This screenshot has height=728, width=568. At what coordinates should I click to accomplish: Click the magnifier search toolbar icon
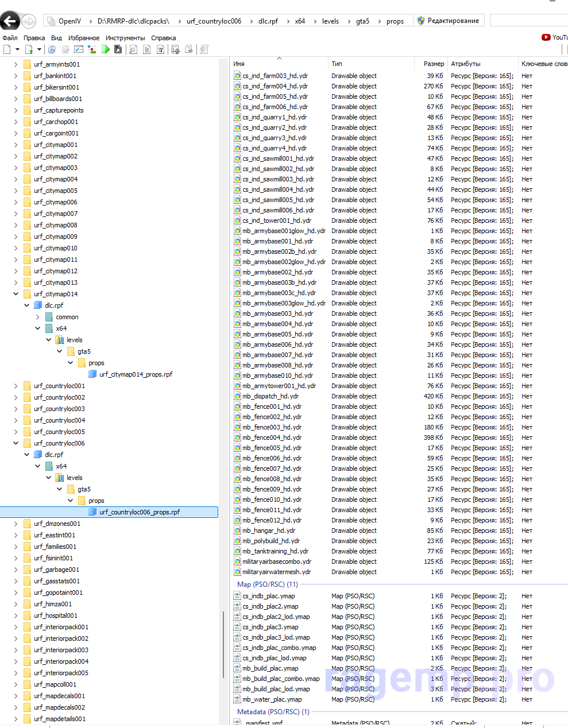tap(133, 49)
